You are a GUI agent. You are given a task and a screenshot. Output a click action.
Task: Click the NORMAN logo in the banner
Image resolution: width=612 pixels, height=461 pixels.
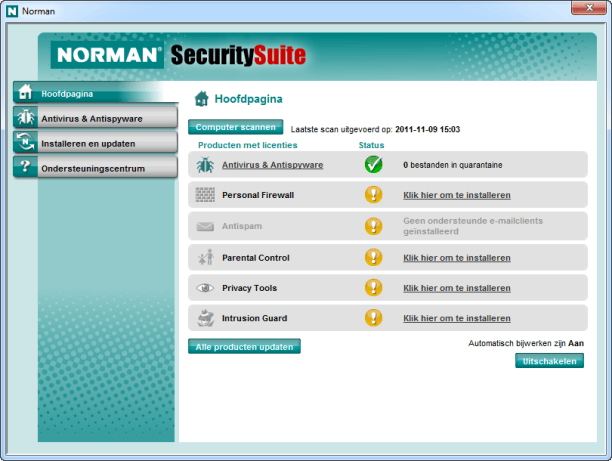click(x=107, y=55)
